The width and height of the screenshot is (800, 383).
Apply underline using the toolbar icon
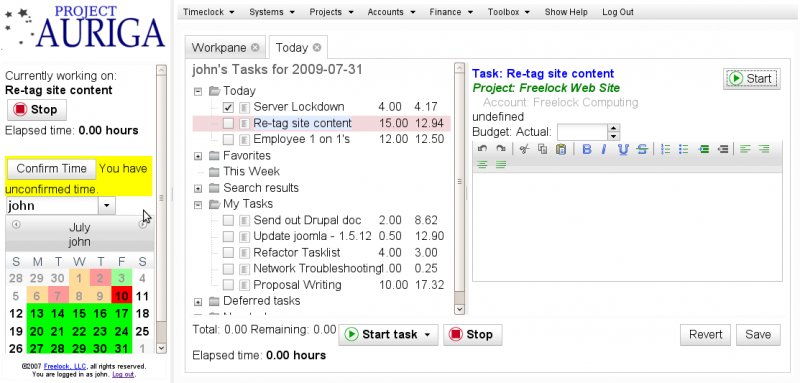pos(623,149)
